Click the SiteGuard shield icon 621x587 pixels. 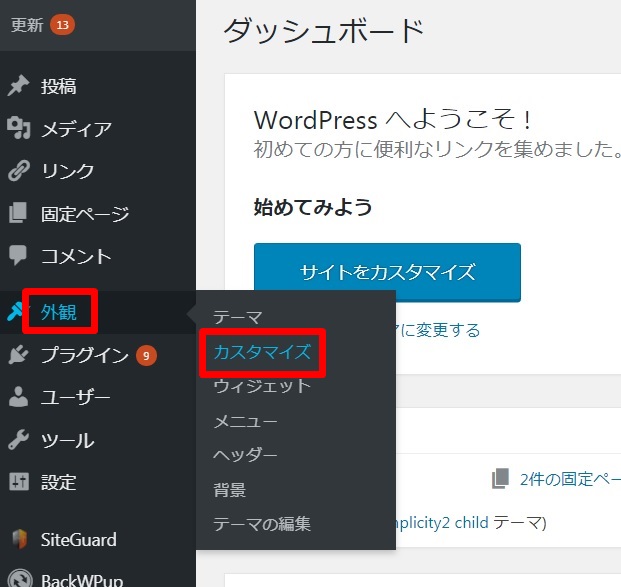tap(19, 539)
